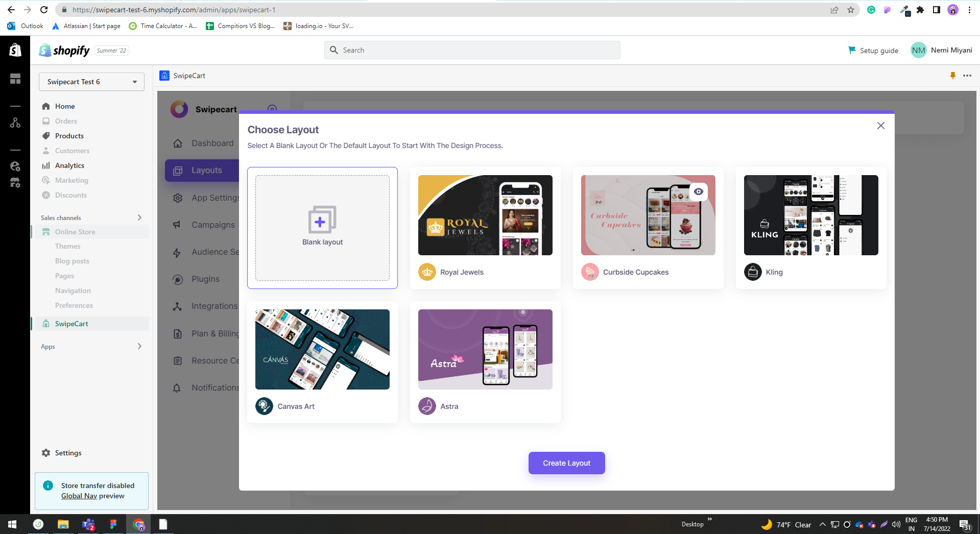980x534 pixels.
Task: Open Preferences under Online Store
Action: coord(74,305)
